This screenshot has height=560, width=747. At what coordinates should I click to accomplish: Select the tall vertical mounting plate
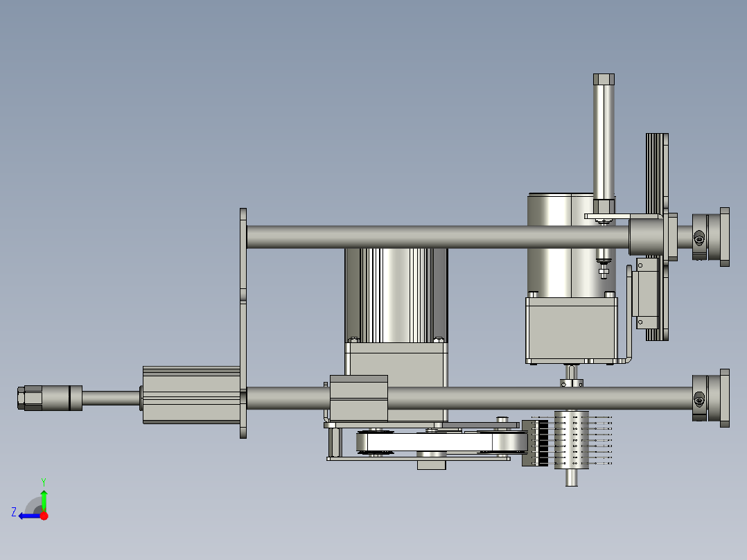243,323
